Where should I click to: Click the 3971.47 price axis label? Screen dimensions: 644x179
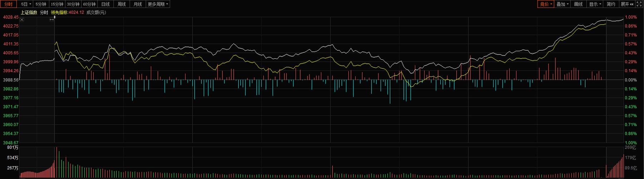point(11,107)
